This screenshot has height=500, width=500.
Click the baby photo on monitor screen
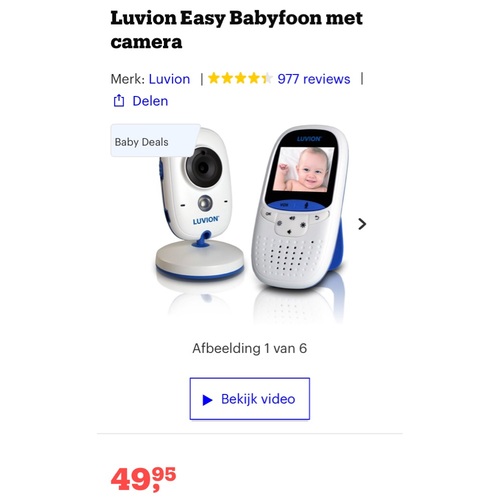304,170
